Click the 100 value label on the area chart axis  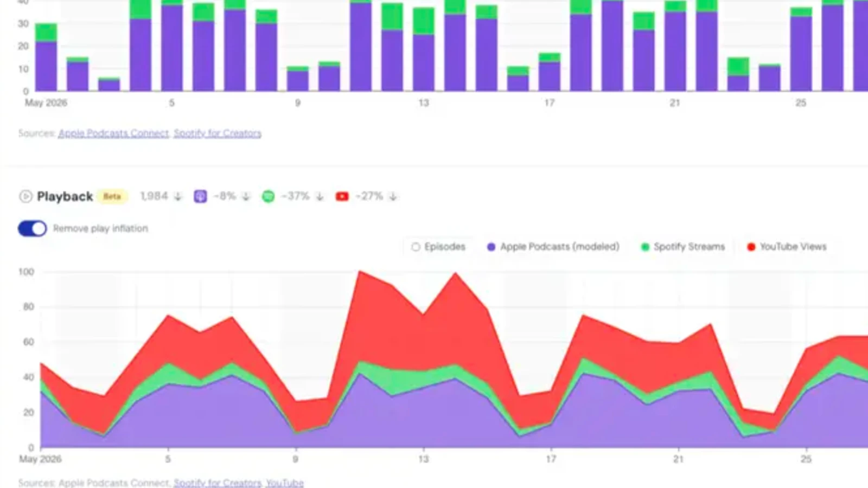tap(26, 272)
